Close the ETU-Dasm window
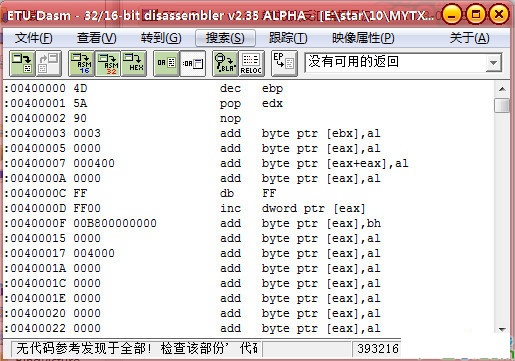Viewport: 515px width, 361px height. (x=499, y=15)
